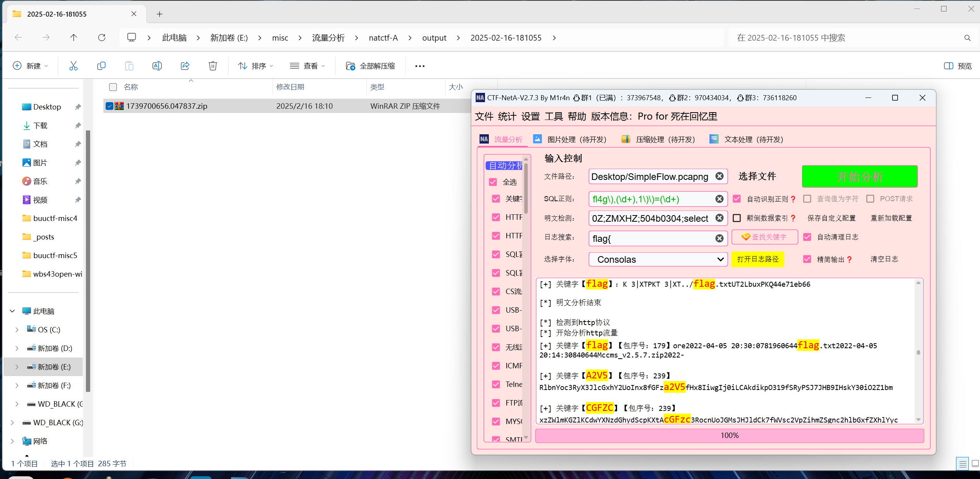Screen dimensions: 980x479
Task: Click the Copy icon in Explorer toolbar
Action: pyautogui.click(x=101, y=66)
